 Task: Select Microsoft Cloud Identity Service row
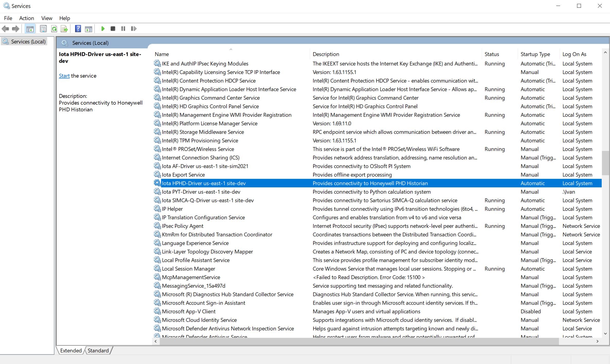pyautogui.click(x=377, y=320)
